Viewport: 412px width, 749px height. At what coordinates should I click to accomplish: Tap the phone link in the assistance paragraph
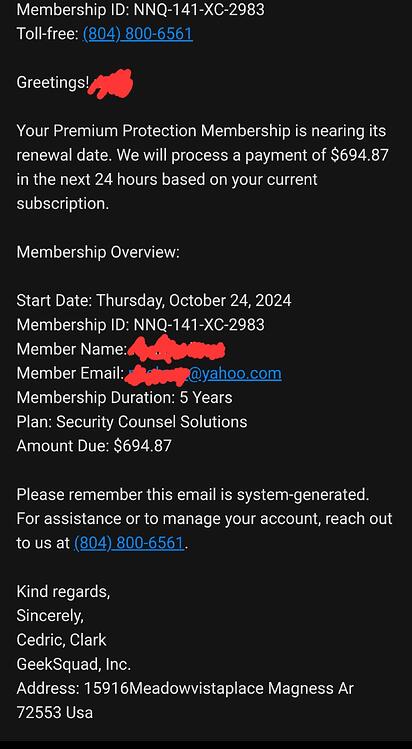click(x=129, y=543)
